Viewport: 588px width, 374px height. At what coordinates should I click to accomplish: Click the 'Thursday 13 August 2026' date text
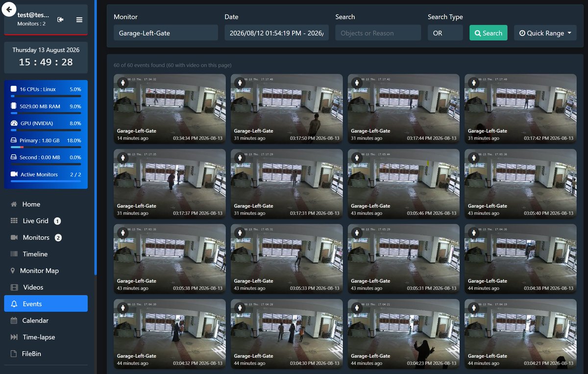[46, 50]
